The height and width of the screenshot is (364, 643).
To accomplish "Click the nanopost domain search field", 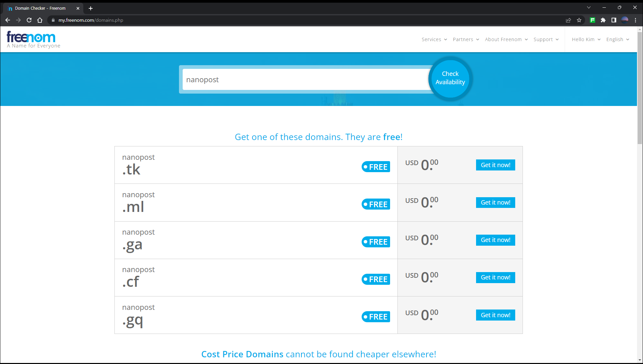I will (x=306, y=80).
